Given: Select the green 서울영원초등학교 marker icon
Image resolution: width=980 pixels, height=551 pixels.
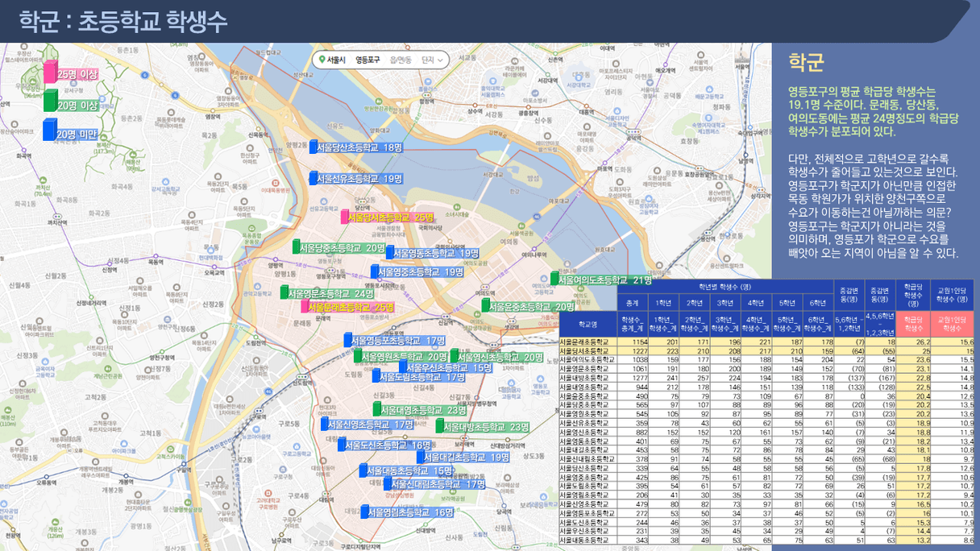Looking at the screenshot, I should pos(358,356).
